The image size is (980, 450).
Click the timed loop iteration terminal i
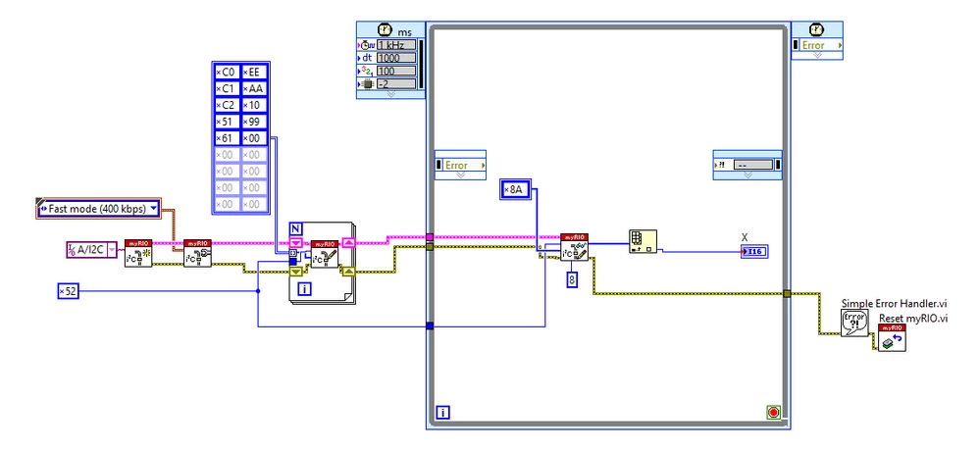(x=443, y=413)
